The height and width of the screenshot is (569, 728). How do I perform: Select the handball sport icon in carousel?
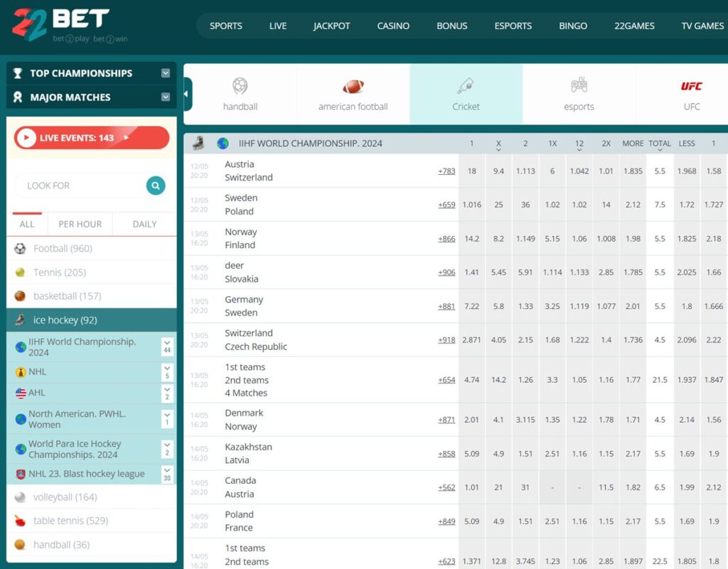pos(240,86)
